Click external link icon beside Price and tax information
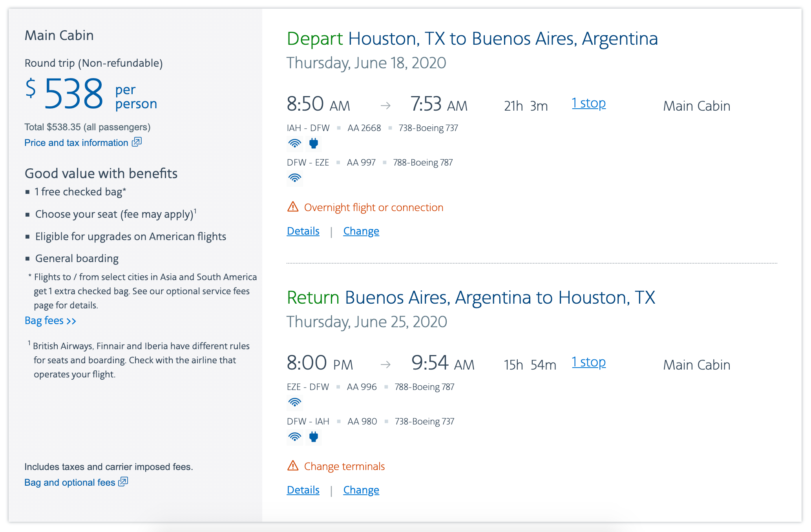The height and width of the screenshot is (532, 811). point(136,142)
